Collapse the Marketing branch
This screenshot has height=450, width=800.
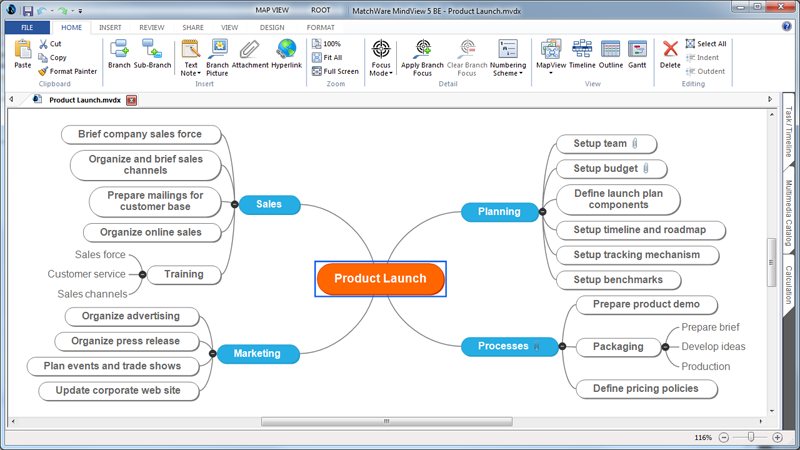click(213, 353)
